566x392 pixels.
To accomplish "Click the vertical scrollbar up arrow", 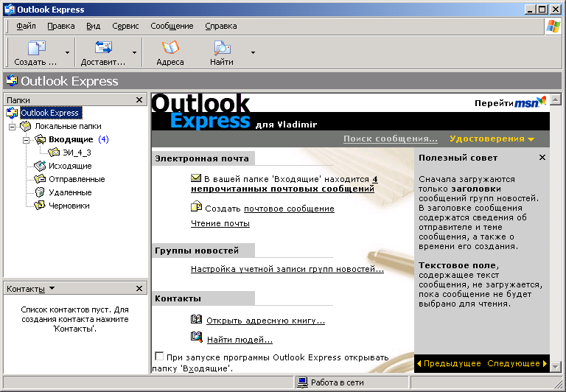I will [x=556, y=99].
